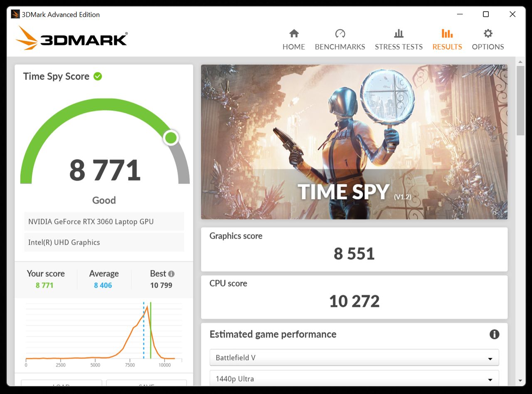
Task: Click the Benchmarks gauge icon
Action: [340, 33]
